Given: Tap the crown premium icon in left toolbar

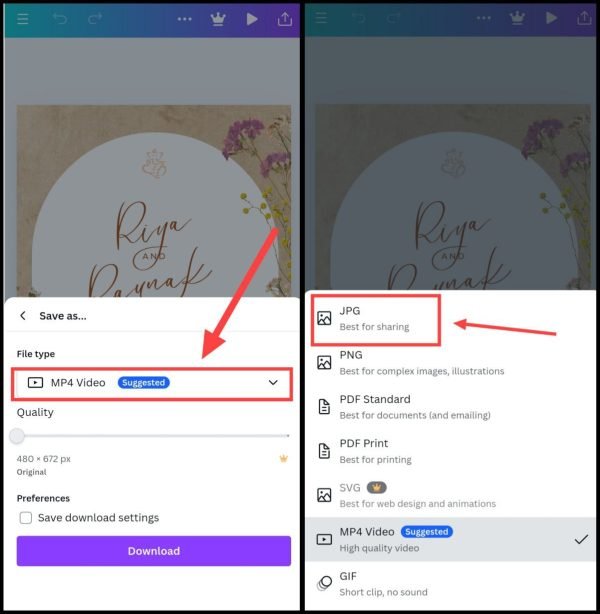Looking at the screenshot, I should point(218,19).
